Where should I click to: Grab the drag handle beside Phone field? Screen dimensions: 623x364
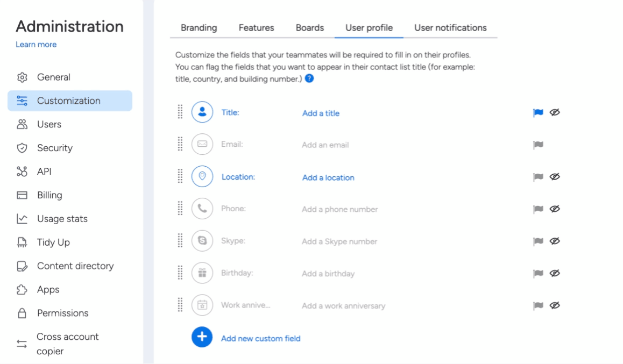click(x=180, y=209)
